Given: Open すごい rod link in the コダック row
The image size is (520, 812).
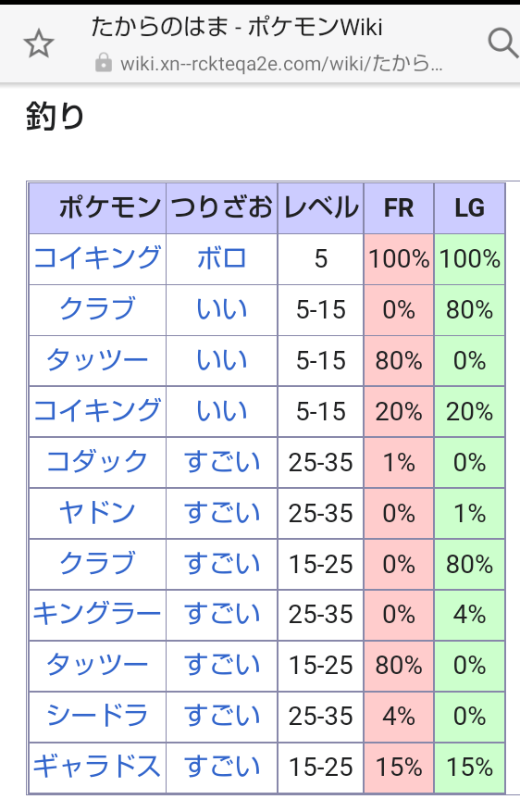Looking at the screenshot, I should point(221,461).
